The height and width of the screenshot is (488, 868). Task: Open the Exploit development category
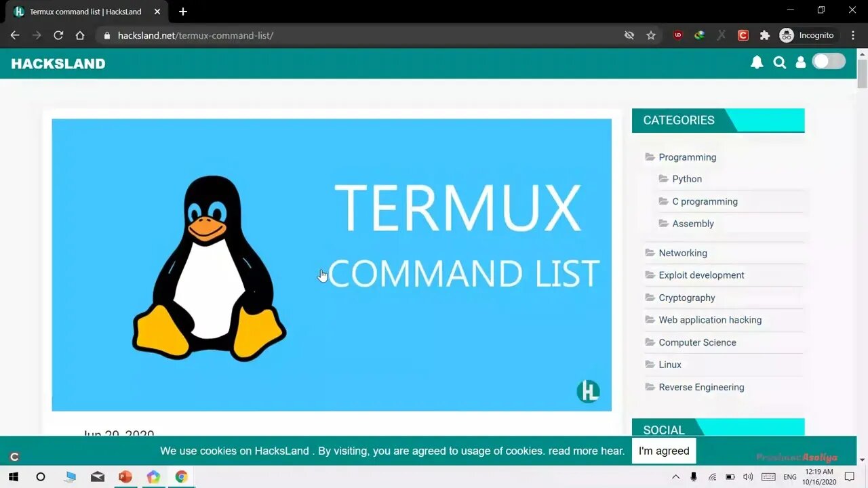point(701,275)
